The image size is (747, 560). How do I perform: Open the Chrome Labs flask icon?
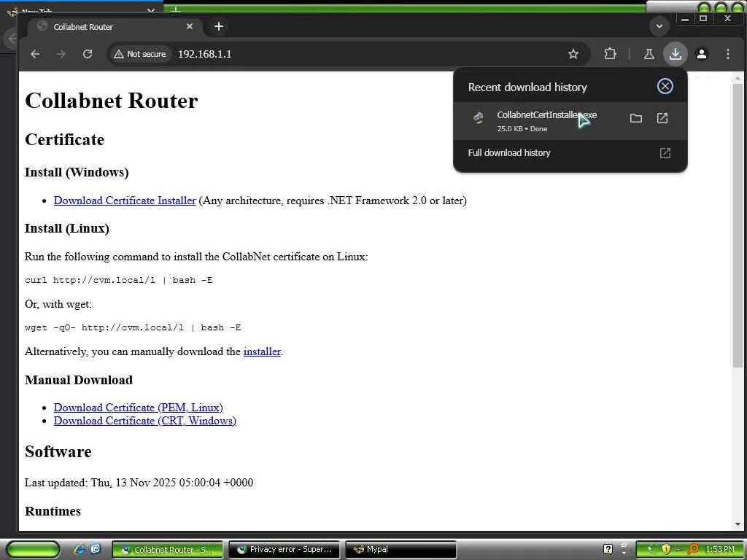[649, 54]
